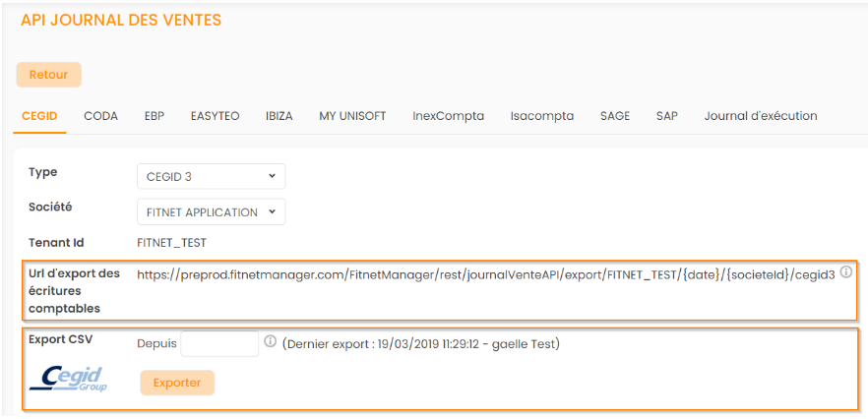This screenshot has width=868, height=419.
Task: Click the Exporter button
Action: tap(177, 383)
